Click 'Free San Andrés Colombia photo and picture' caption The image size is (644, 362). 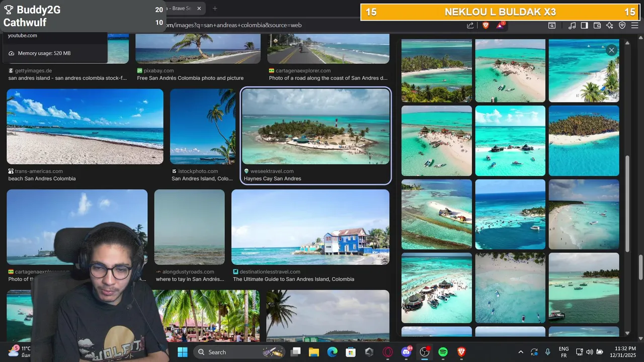click(x=190, y=78)
